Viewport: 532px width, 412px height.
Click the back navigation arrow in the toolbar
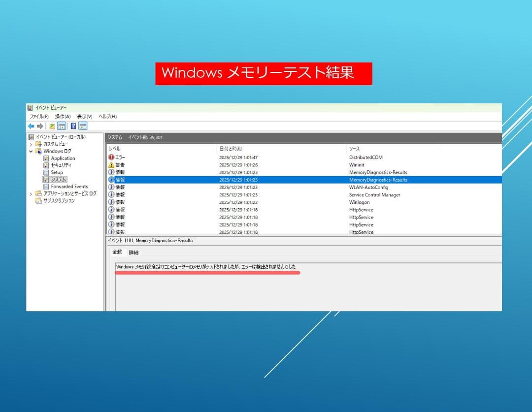point(32,126)
